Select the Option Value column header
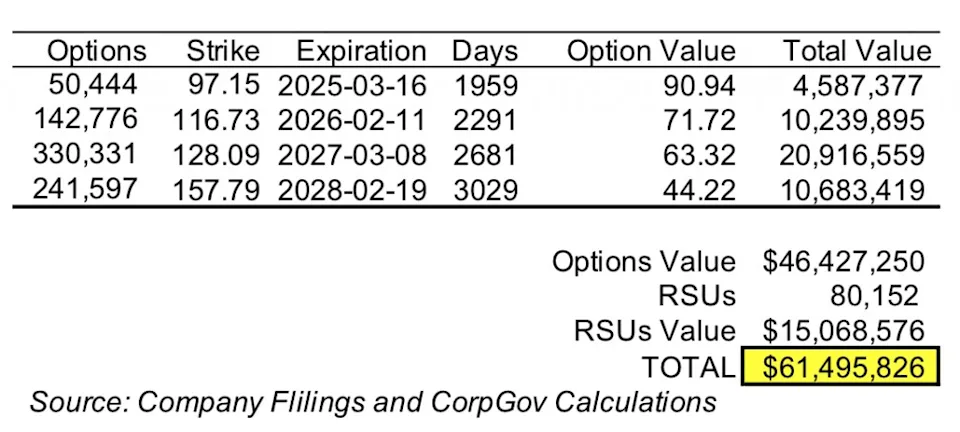The height and width of the screenshot is (432, 960). (651, 51)
